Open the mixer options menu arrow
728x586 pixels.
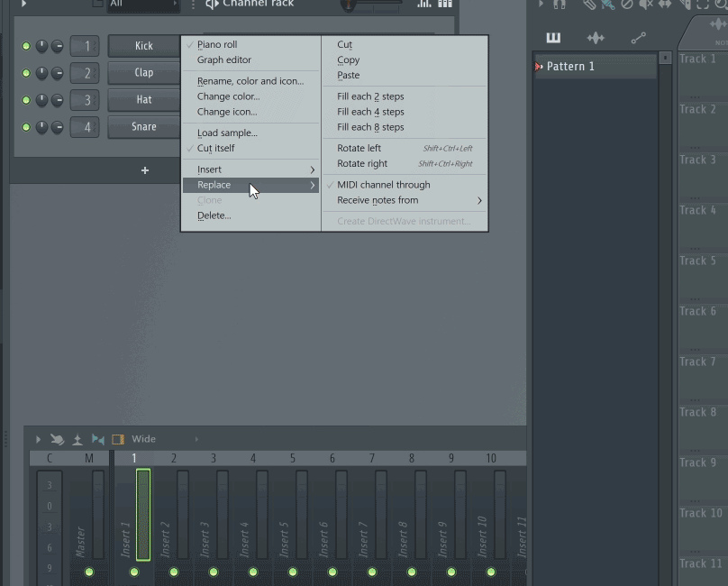(x=38, y=439)
